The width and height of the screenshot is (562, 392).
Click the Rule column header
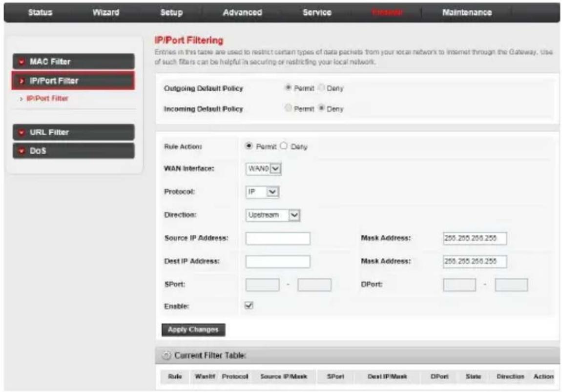tap(175, 376)
